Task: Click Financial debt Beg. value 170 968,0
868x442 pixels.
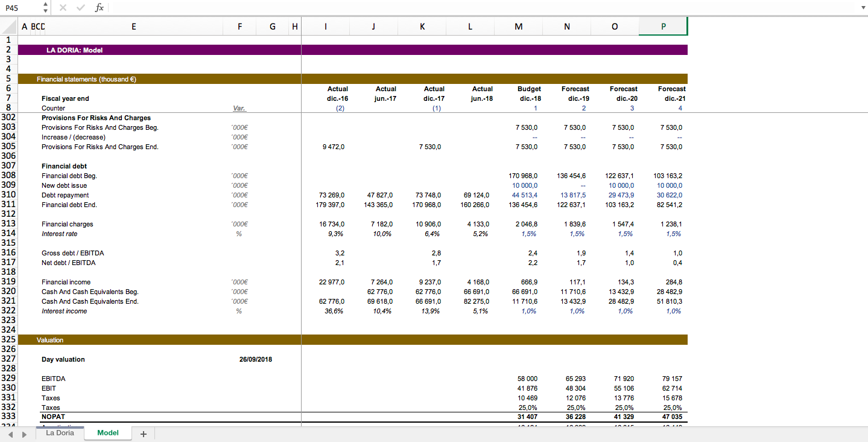Action: (524, 176)
